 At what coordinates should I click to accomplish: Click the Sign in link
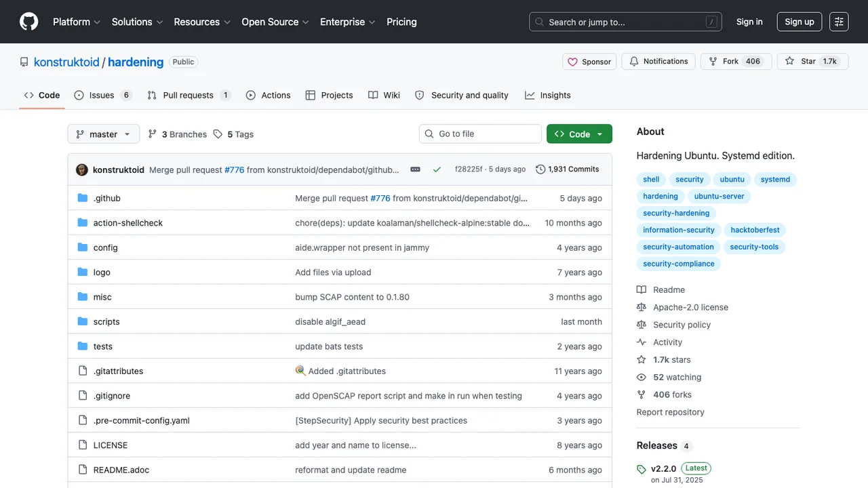point(749,22)
